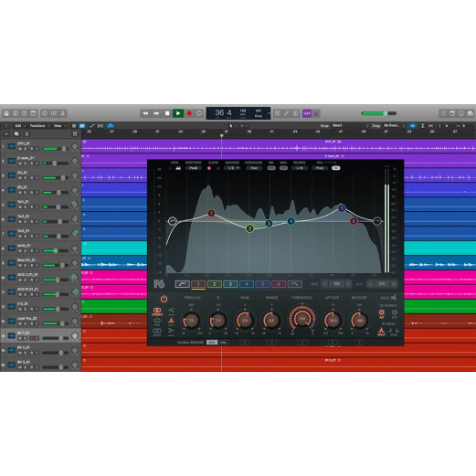Open the Drag mode dropdown
This screenshot has width=476, height=476.
394,125
